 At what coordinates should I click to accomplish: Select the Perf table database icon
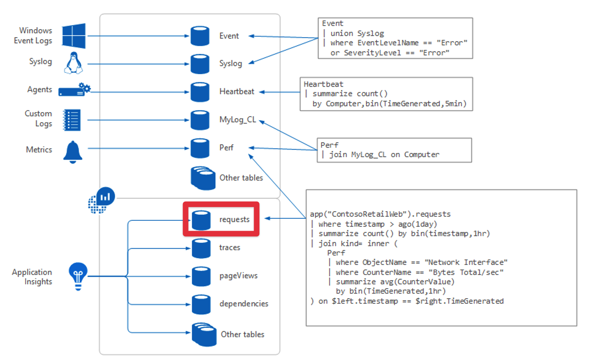200,148
